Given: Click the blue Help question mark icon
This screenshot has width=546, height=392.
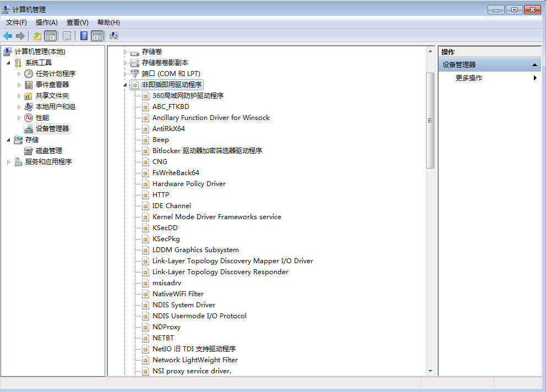Looking at the screenshot, I should (84, 36).
